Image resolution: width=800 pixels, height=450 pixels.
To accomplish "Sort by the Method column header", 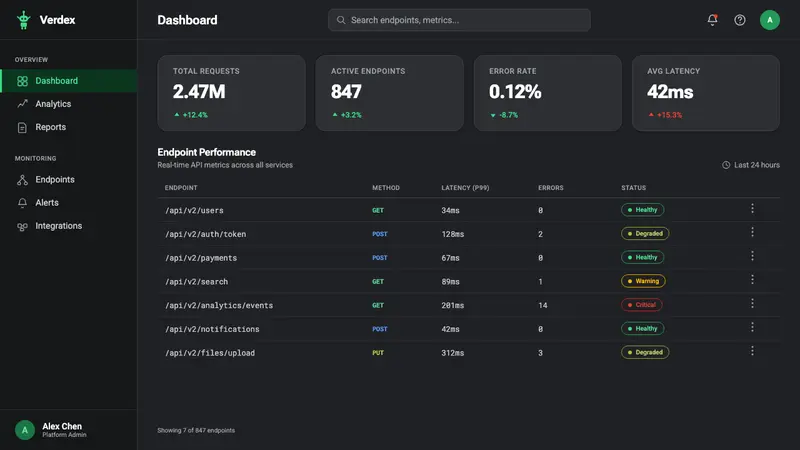I will (x=386, y=188).
